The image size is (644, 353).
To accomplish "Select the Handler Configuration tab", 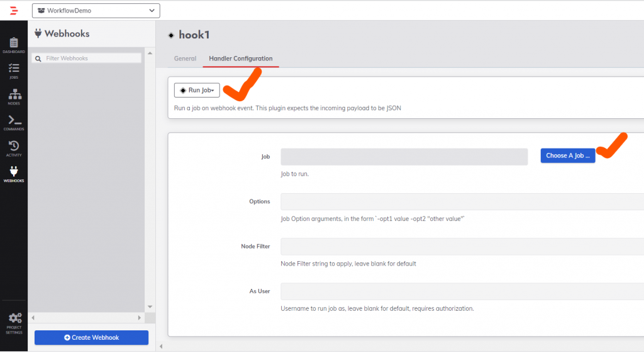I will pos(241,59).
